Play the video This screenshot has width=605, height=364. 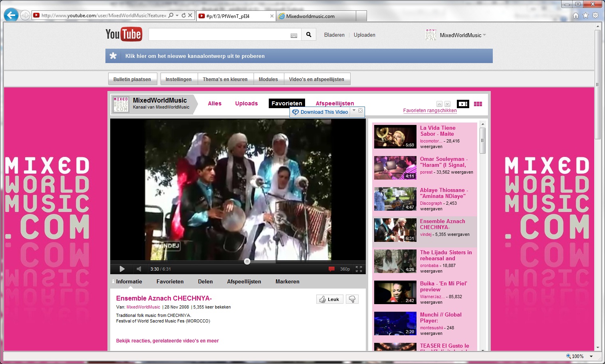click(122, 269)
